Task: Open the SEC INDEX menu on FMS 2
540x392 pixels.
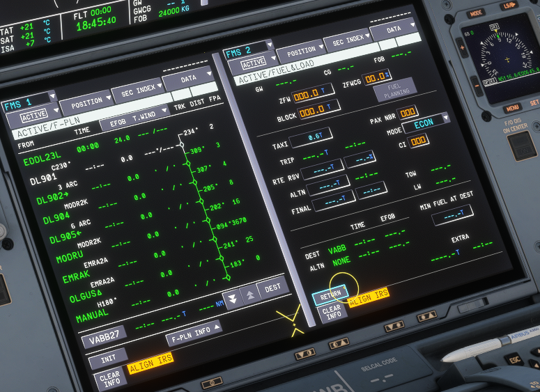Action: (348, 40)
